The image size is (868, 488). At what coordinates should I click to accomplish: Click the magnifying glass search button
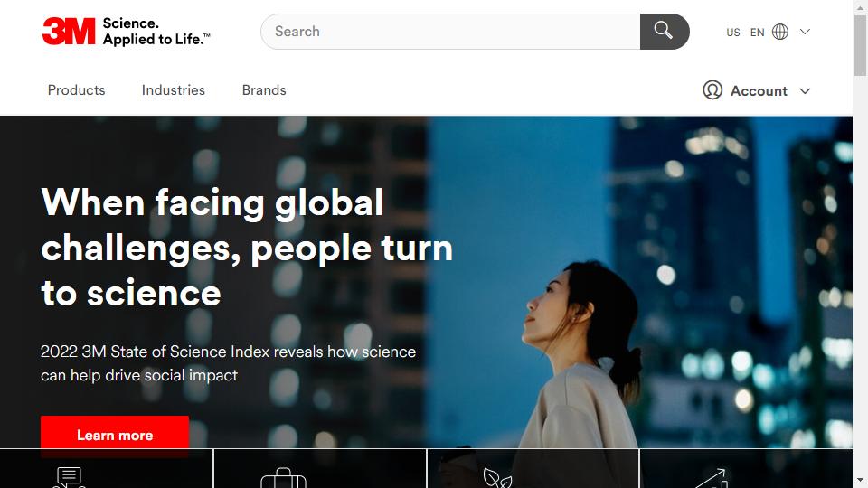(x=665, y=32)
